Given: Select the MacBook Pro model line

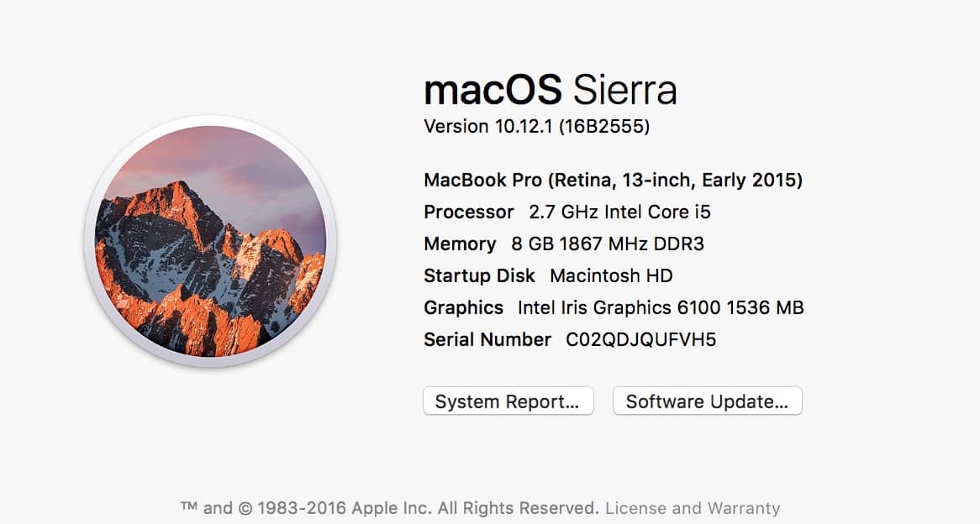Looking at the screenshot, I should 613,181.
